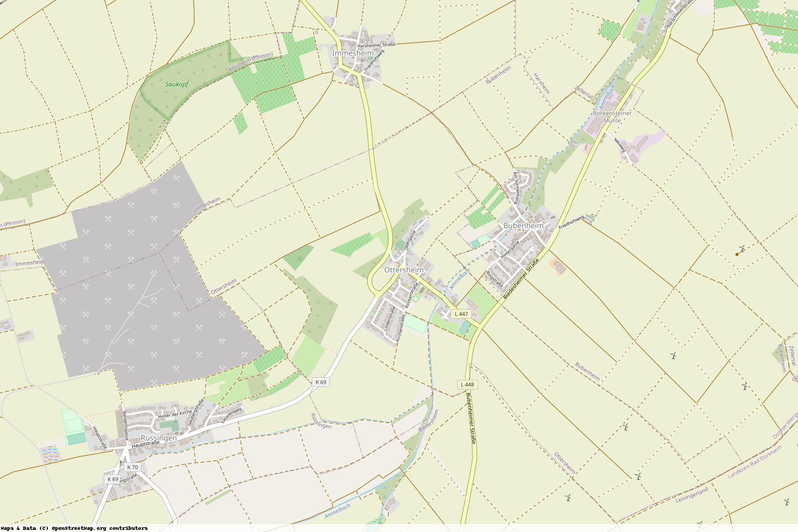Click the L 447 road shield
The height and width of the screenshot is (532, 798).
tap(462, 314)
